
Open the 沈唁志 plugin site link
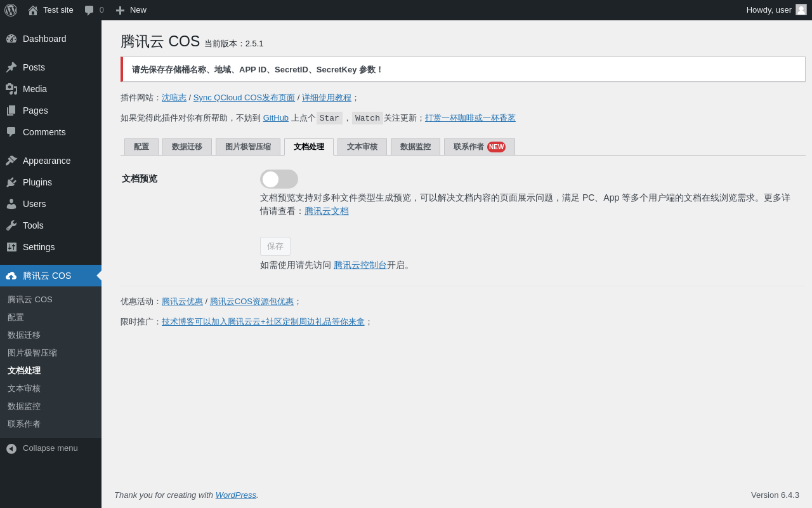[x=174, y=98]
